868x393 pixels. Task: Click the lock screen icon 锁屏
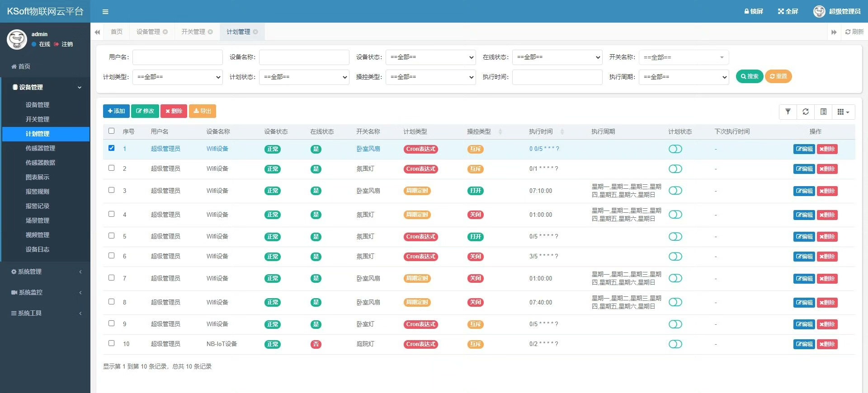pos(754,11)
